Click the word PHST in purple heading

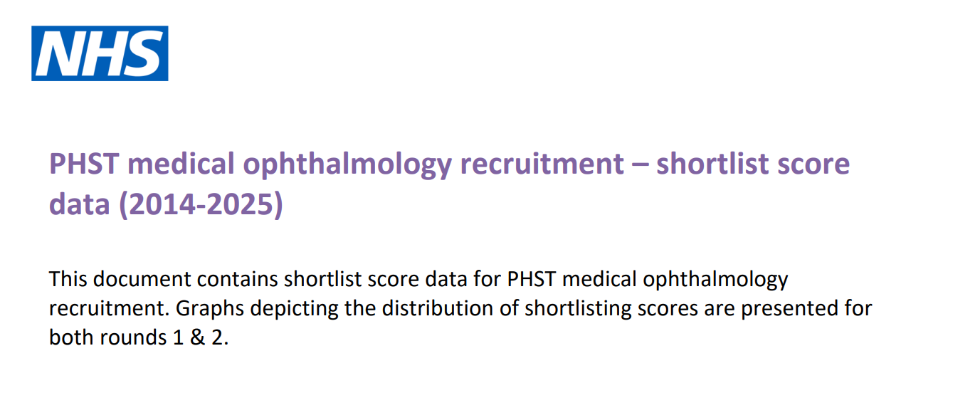(x=85, y=164)
